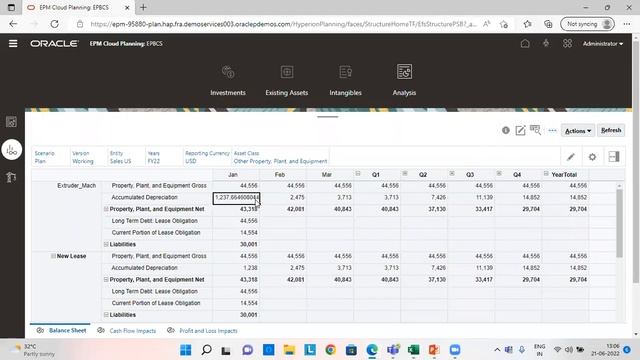
Task: Open the accessibility settings icon
Action: 546,43
